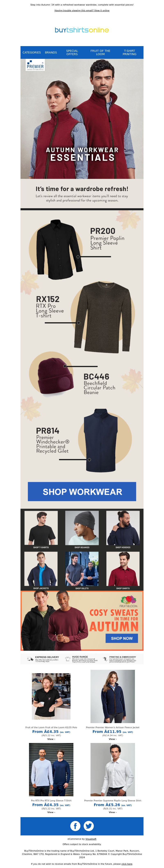
Task: Click the Twitter bird icon
Action: [x=89, y=826]
